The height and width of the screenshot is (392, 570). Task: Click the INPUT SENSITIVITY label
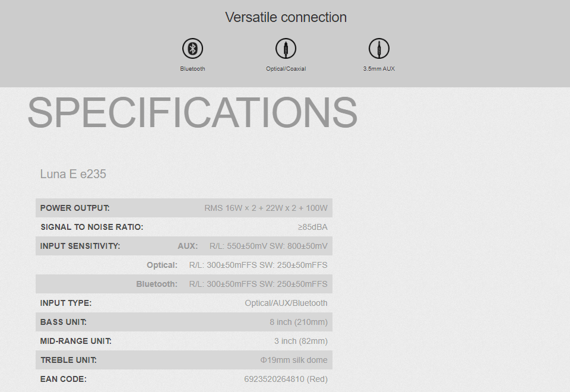click(80, 246)
